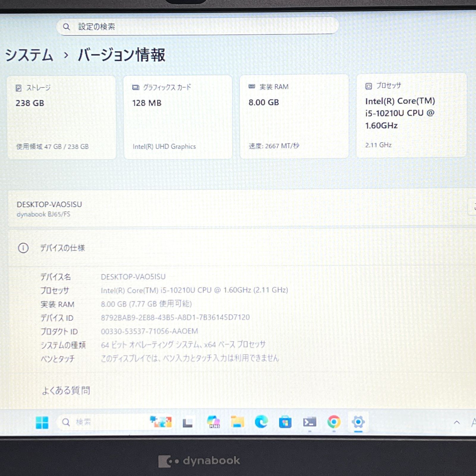Click the DESKTOP-VAO5ISU device name header
476x476 pixels.
pyautogui.click(x=49, y=204)
